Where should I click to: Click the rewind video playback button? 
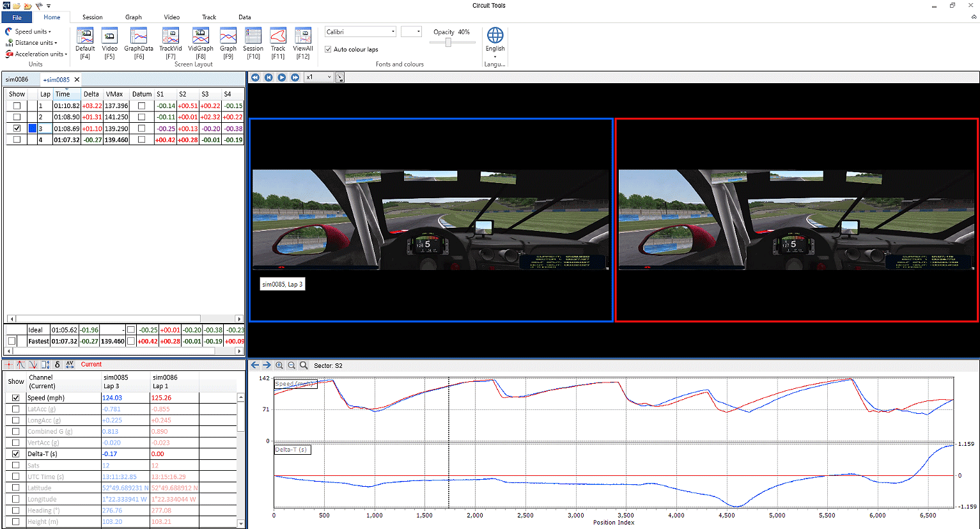255,77
